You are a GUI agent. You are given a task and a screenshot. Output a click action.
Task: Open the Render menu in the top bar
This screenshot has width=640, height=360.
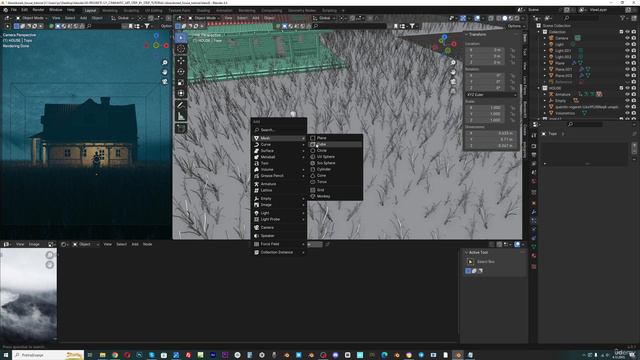point(38,10)
